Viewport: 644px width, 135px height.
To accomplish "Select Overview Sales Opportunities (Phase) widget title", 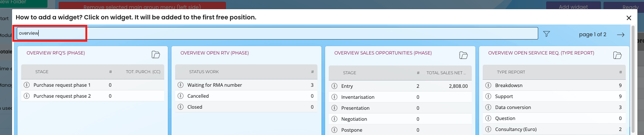I will [383, 53].
